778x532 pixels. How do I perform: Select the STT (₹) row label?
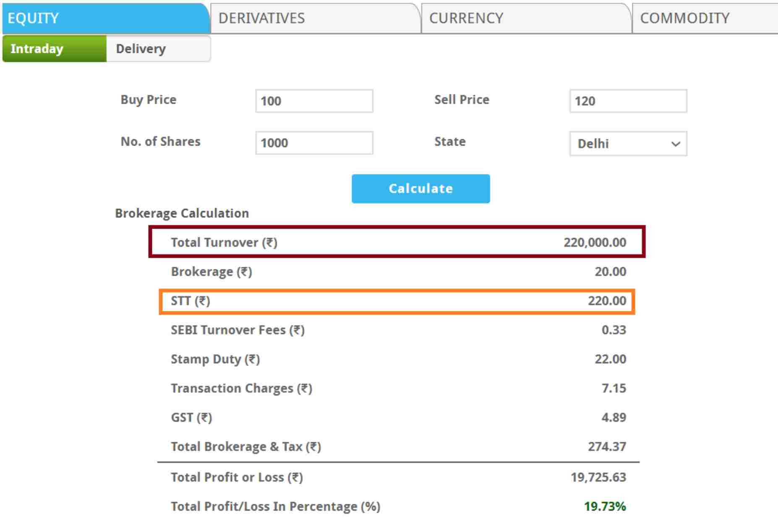[x=191, y=301]
